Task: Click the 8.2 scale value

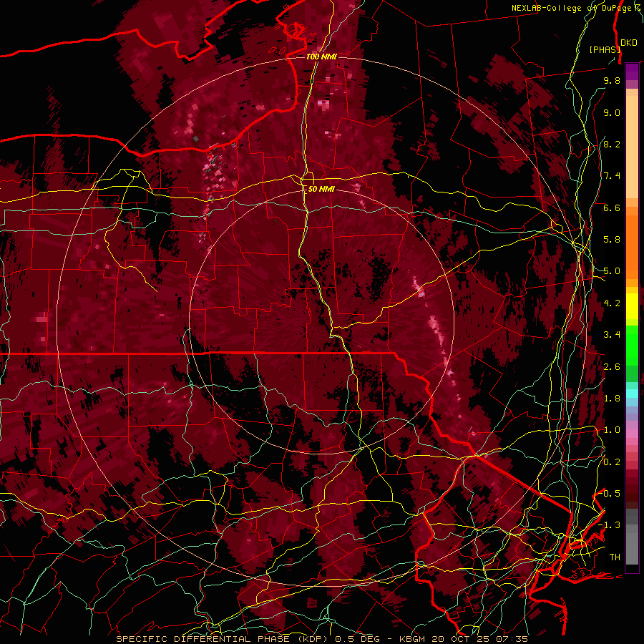Action: pos(612,144)
